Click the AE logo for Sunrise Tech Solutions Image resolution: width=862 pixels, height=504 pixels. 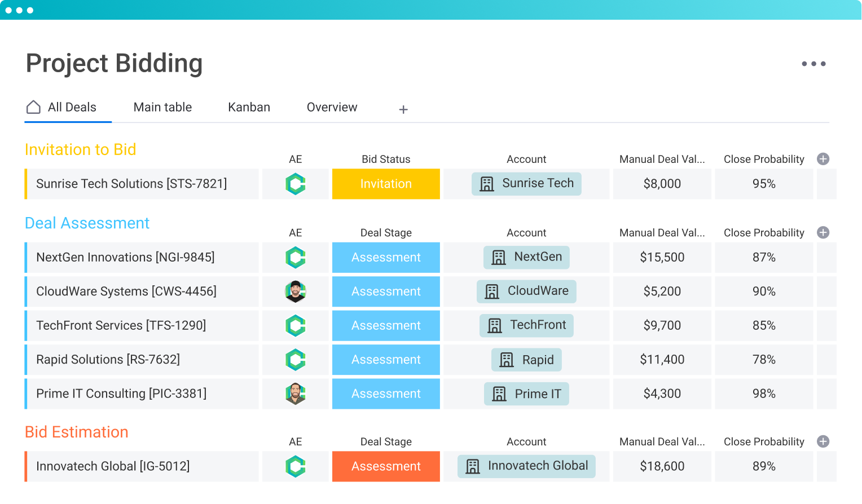[296, 184]
